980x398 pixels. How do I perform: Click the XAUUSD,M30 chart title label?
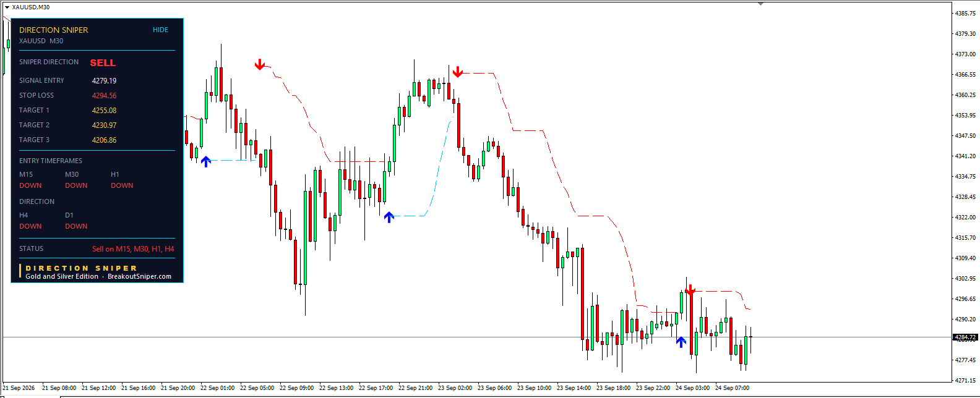[x=31, y=7]
